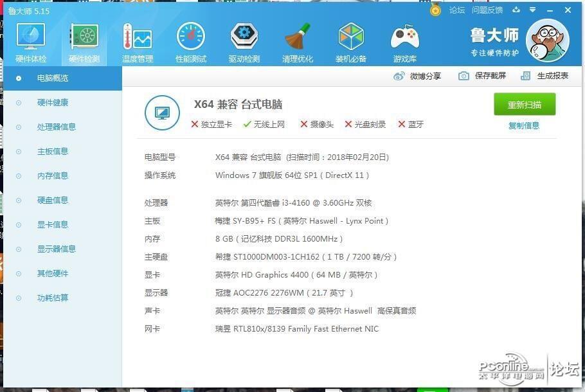Screen dimensions: 585x392
Task: Click 生成报表 to generate a report
Action: click(x=544, y=76)
